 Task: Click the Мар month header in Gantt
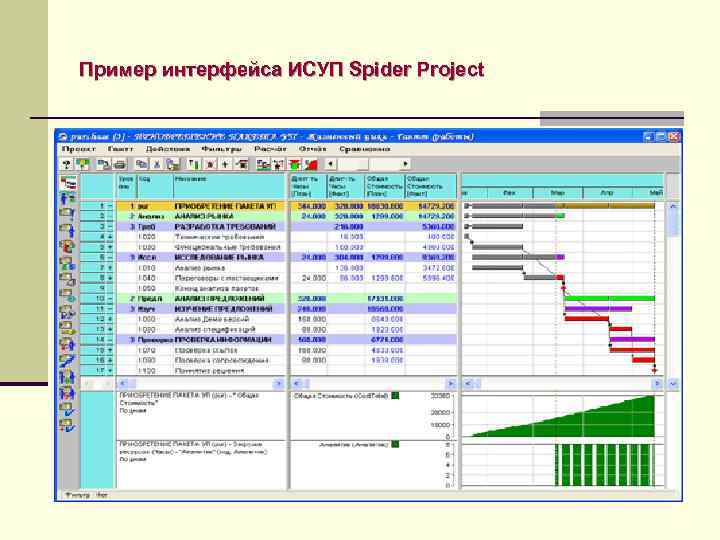coord(557,193)
